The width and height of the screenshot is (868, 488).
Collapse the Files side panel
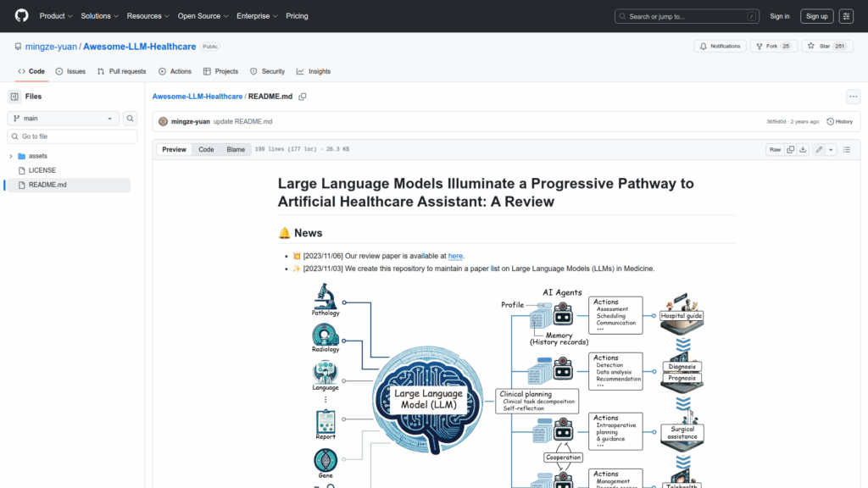click(14, 97)
